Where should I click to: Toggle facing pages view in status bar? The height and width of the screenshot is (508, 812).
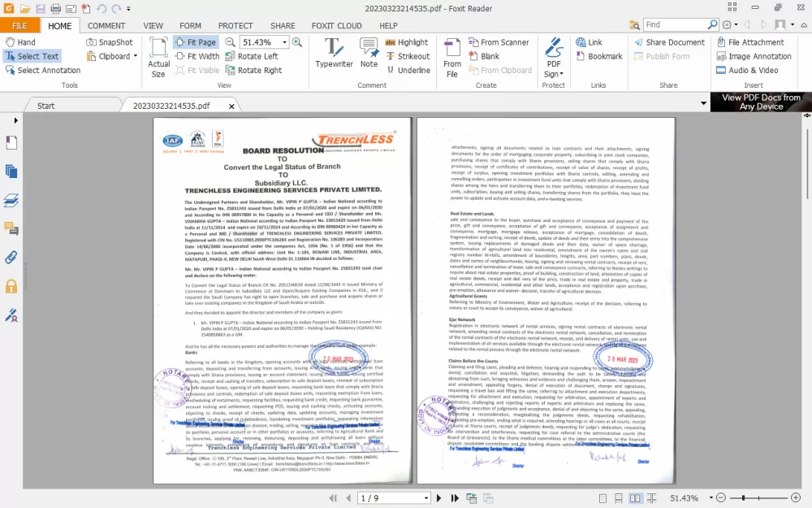pyautogui.click(x=635, y=498)
